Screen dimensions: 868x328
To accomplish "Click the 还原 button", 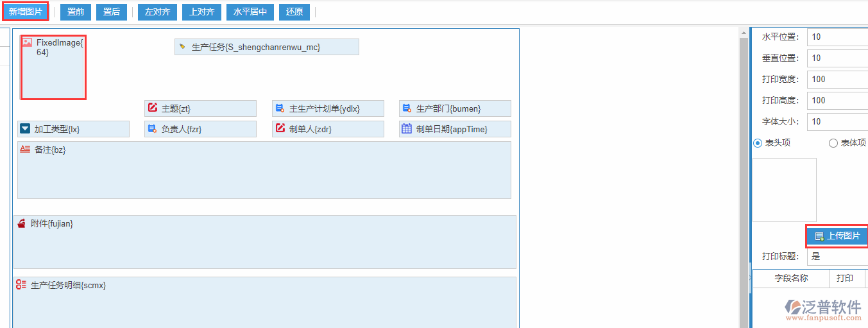I will pyautogui.click(x=294, y=12).
